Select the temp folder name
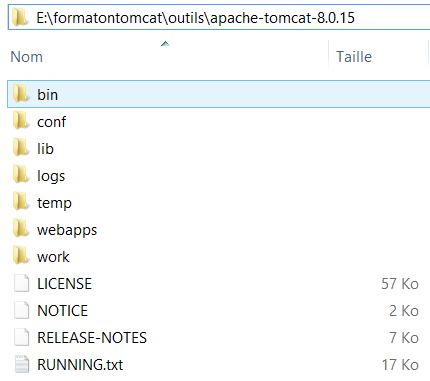 point(54,203)
